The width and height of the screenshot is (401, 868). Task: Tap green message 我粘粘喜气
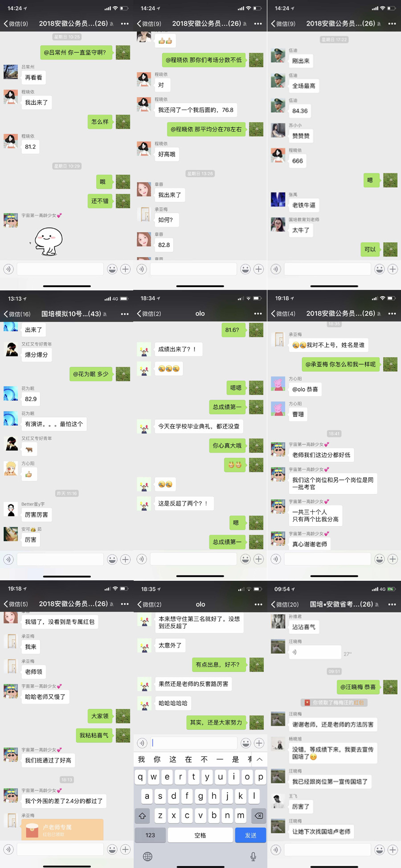(x=94, y=735)
